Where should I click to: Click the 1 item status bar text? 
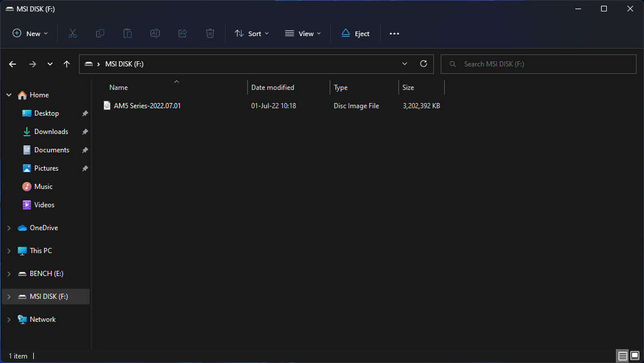(18, 356)
